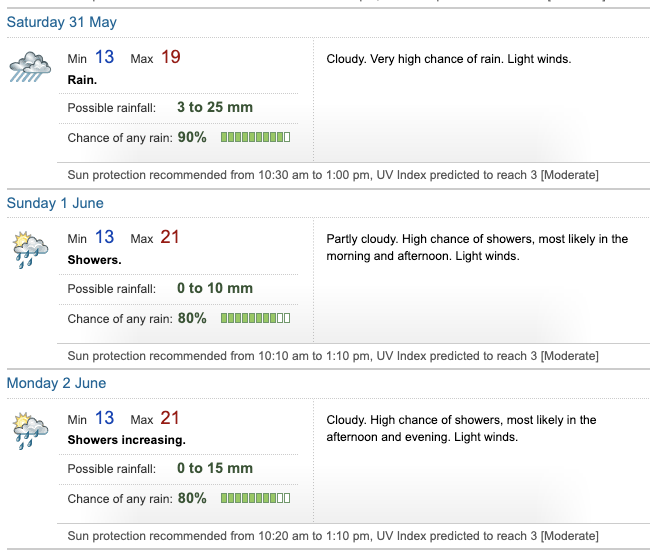Click Sunday's 0 to 10 mm rainfall

pos(215,288)
